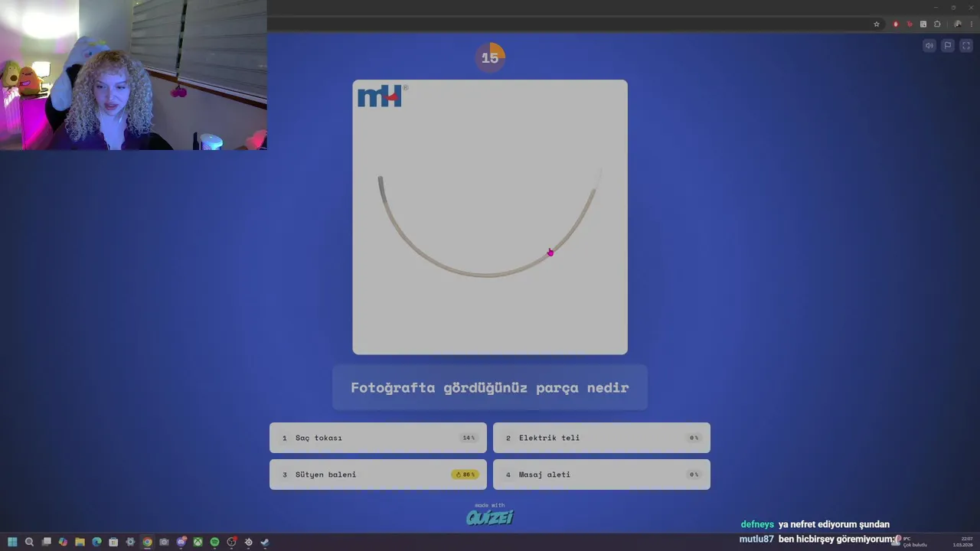This screenshot has width=980, height=551.
Task: Select answer 1 Saç tokası
Action: tap(378, 438)
